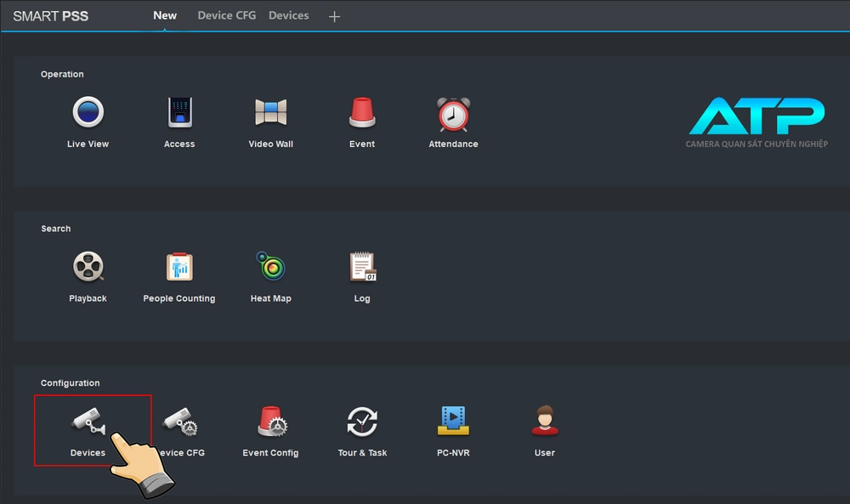Select the Tour & Task icon
Screen dimensions: 850x504
(362, 422)
